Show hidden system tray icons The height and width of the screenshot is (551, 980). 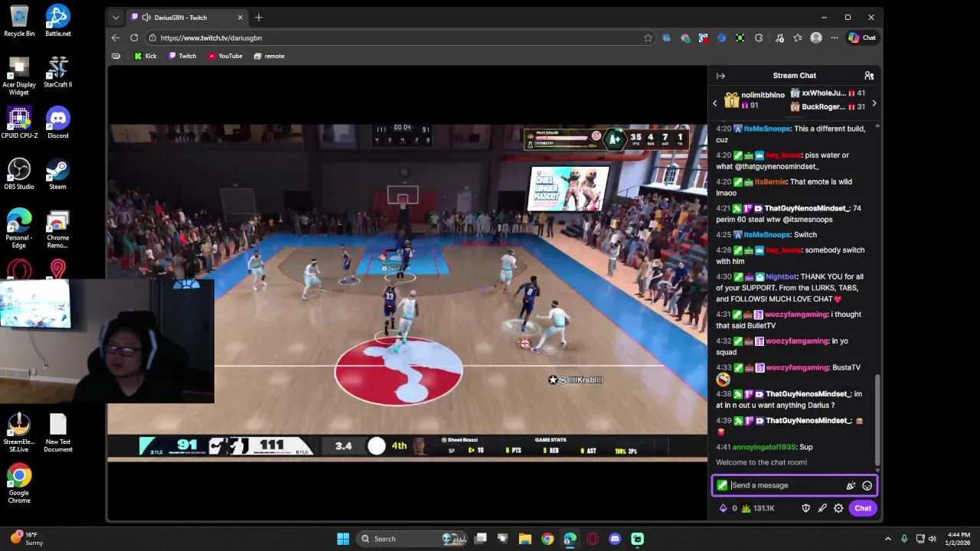[x=888, y=539]
